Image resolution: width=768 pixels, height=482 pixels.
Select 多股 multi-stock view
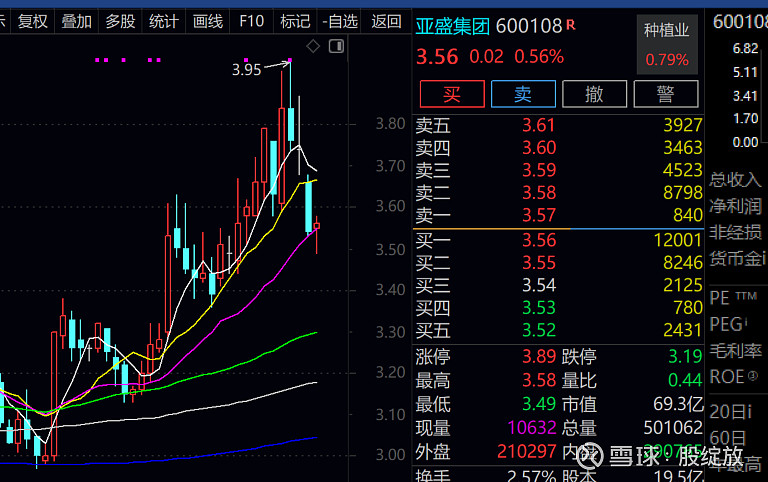pyautogui.click(x=120, y=22)
